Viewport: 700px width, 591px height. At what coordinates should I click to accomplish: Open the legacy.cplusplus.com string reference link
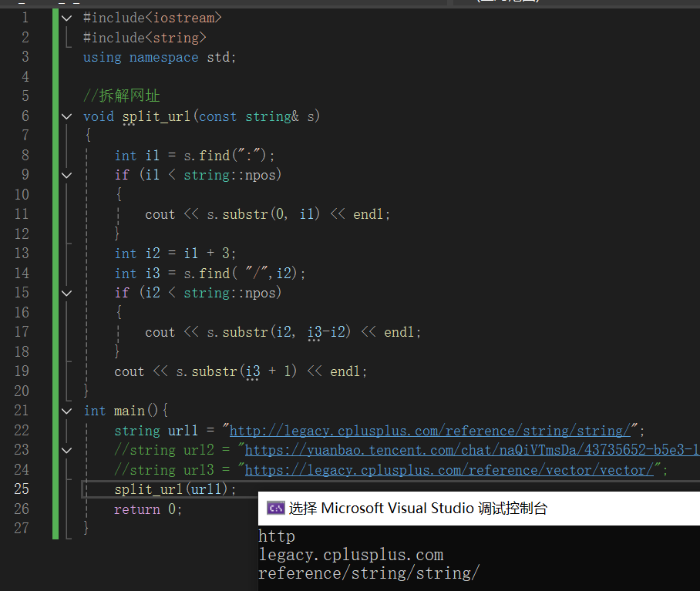click(430, 431)
